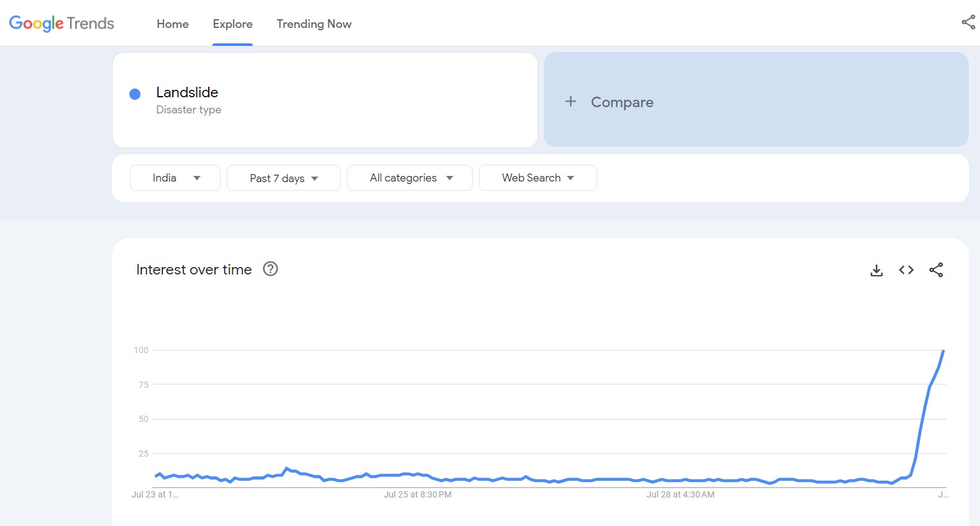Open the India region dropdown
The height and width of the screenshot is (526, 980).
pyautogui.click(x=175, y=178)
